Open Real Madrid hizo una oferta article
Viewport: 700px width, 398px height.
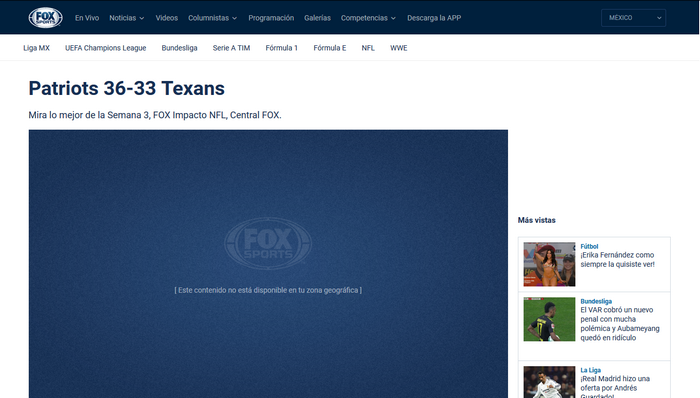(x=615, y=386)
